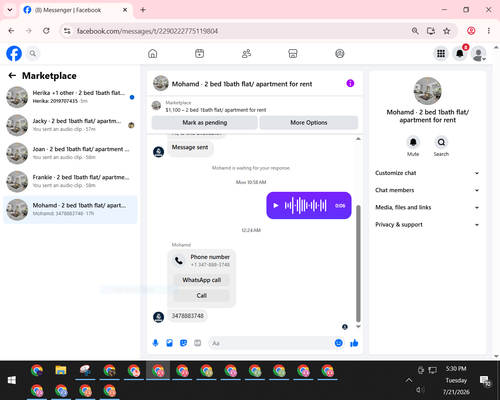Open the Facebook menu grid icon
500x400 pixels.
tap(441, 53)
